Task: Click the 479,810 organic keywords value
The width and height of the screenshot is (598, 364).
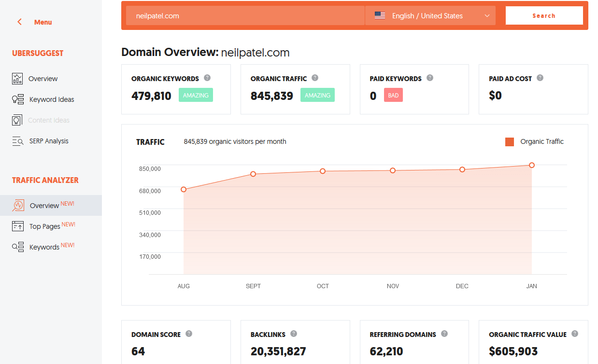Action: (x=151, y=96)
